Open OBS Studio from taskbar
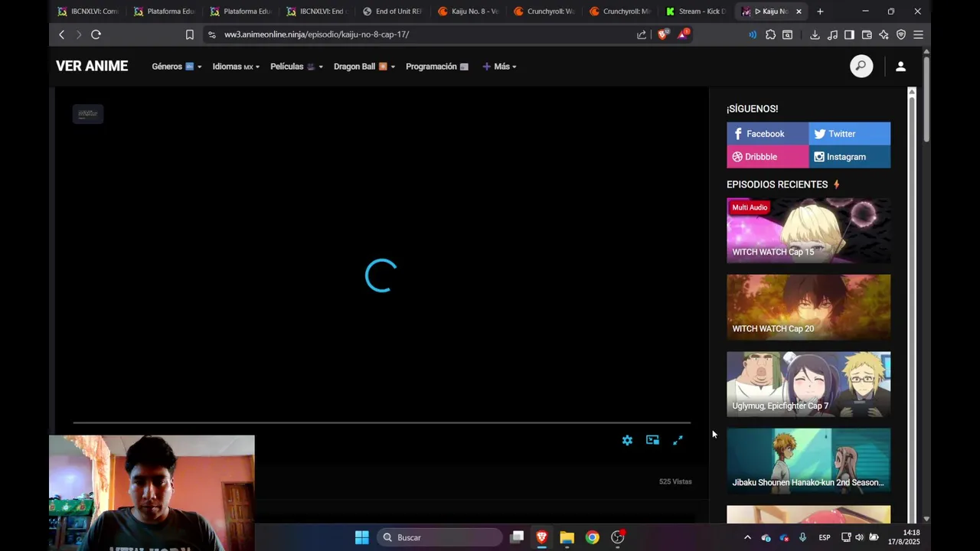980x551 pixels. pyautogui.click(x=618, y=537)
